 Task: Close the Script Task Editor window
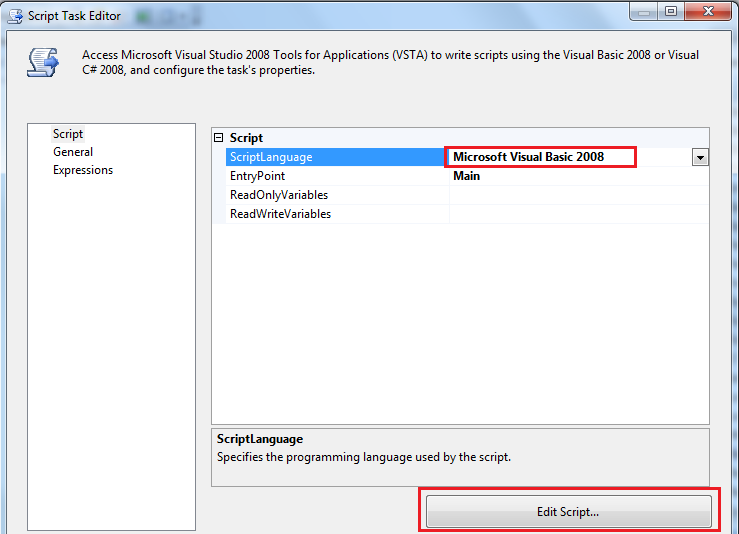click(x=708, y=11)
